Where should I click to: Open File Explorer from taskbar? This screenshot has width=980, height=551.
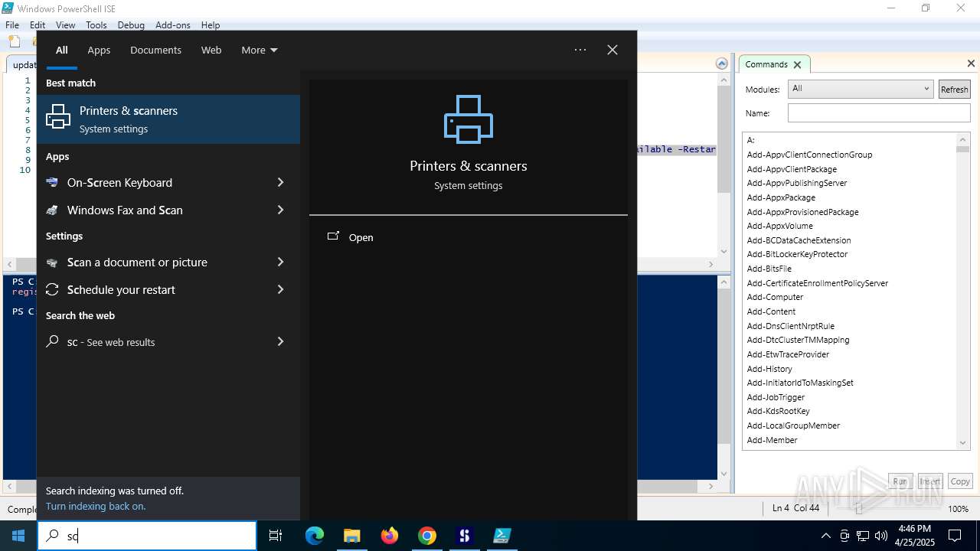pos(352,536)
